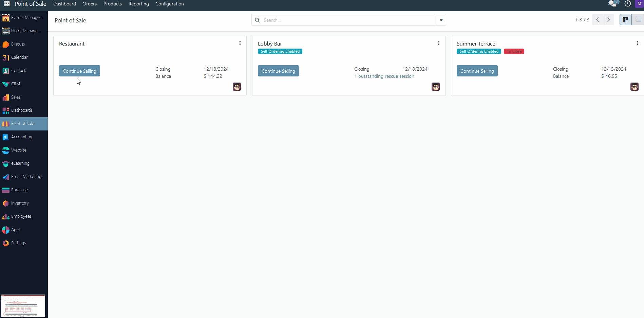
Task: Launch eLearning app
Action: click(24, 163)
